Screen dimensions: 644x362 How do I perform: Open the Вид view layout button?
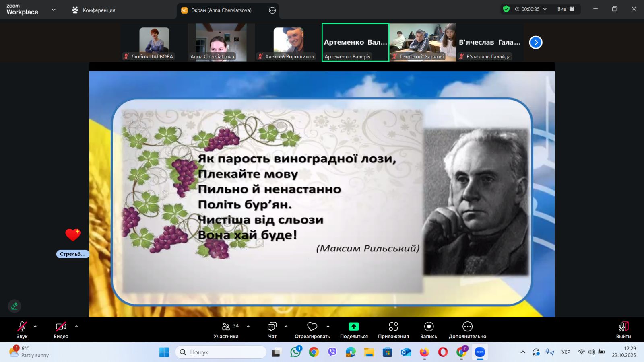[566, 9]
